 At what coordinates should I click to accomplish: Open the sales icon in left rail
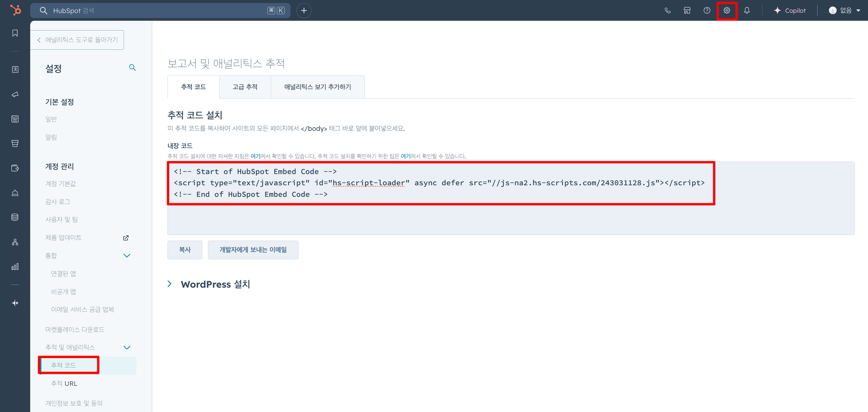coord(15,144)
